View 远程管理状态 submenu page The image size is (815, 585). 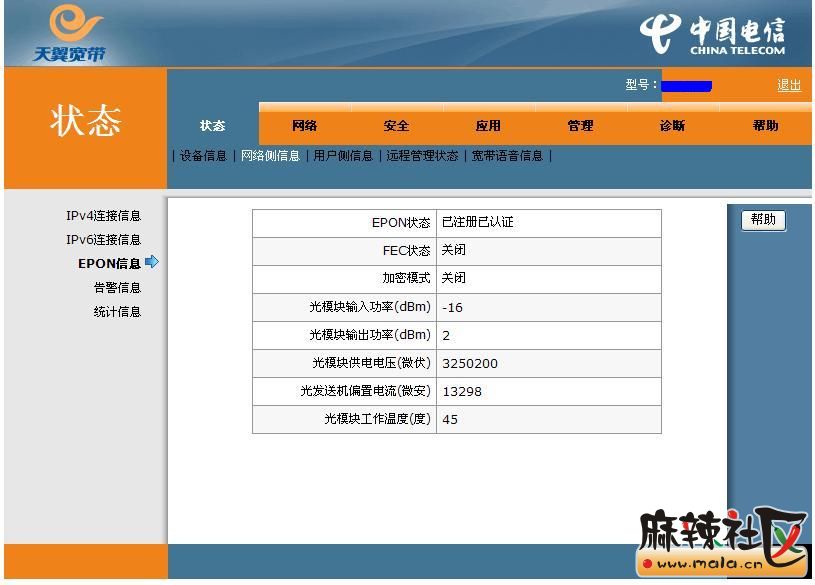(x=422, y=156)
